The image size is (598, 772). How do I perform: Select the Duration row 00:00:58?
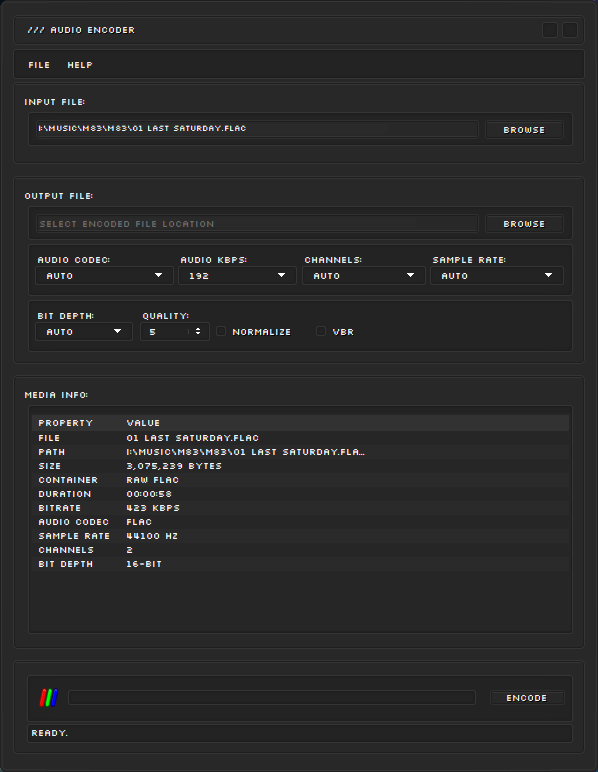(x=301, y=494)
